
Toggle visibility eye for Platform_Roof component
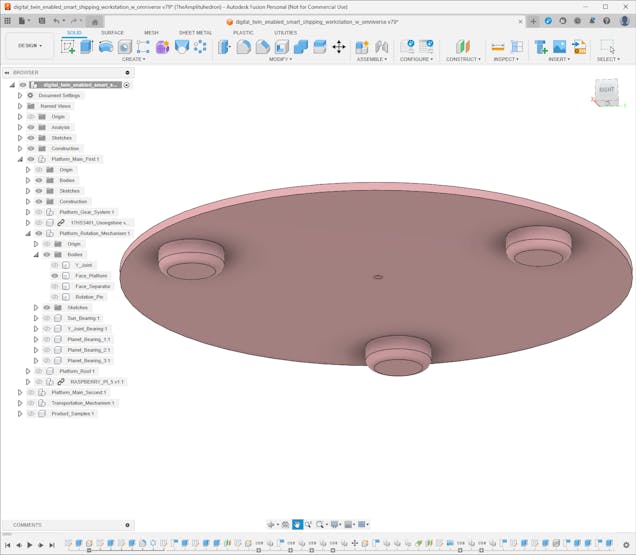39,371
